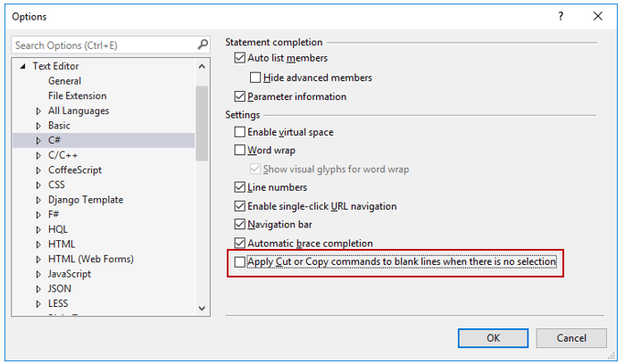Click the Help question mark icon
This screenshot has height=364, width=624.
coord(561,16)
